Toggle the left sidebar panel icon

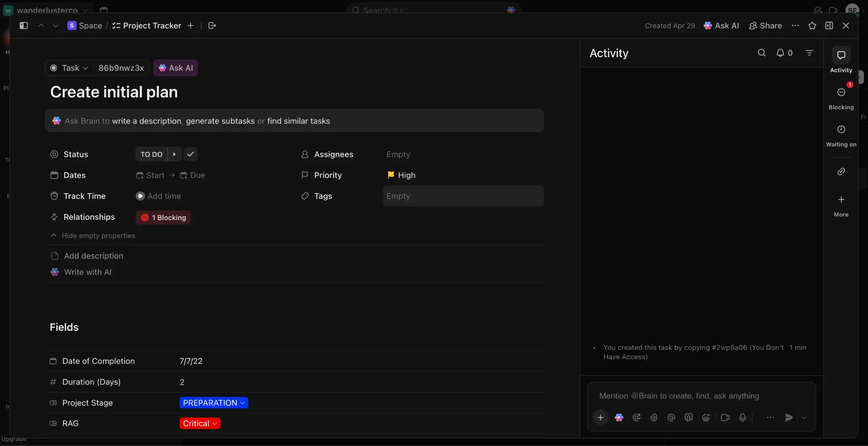tap(24, 25)
